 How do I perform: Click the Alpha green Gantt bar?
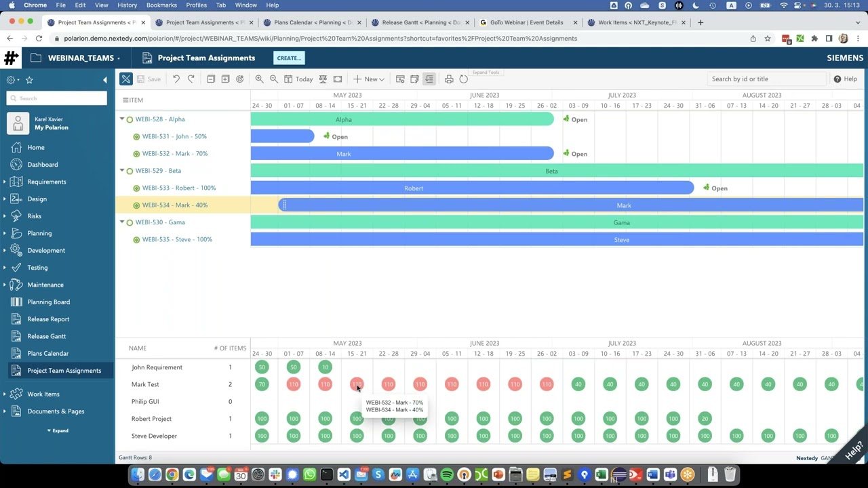[402, 119]
